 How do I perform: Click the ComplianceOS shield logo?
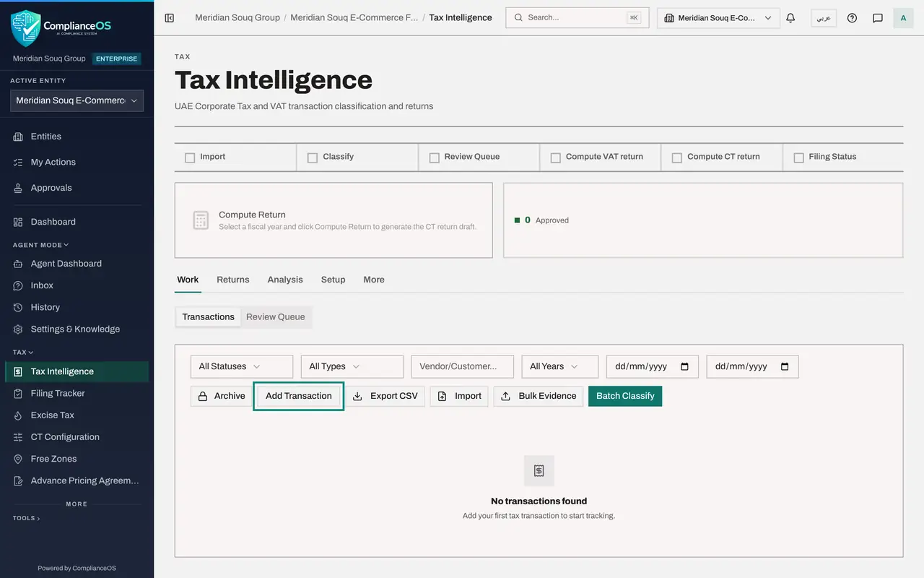26,28
